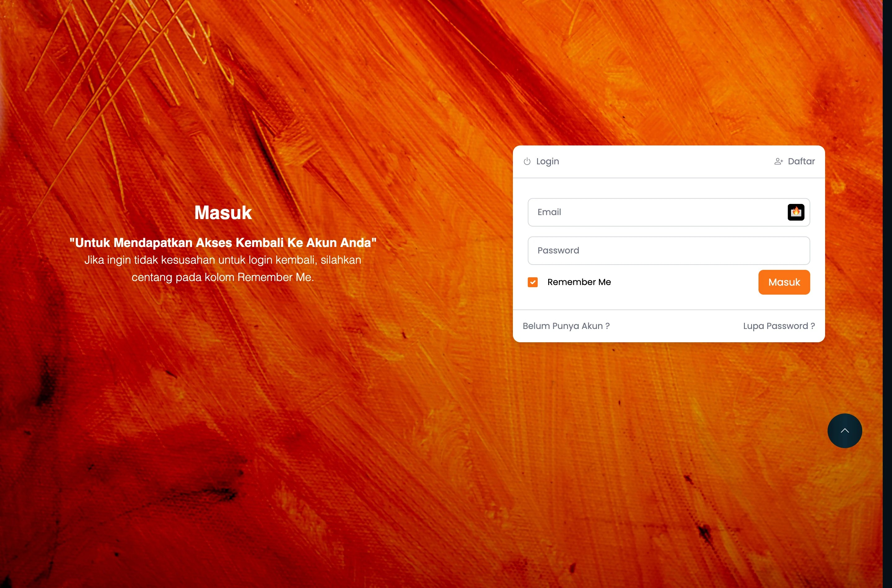Open the Lupa Password link
This screenshot has height=588, width=892.
click(x=779, y=326)
